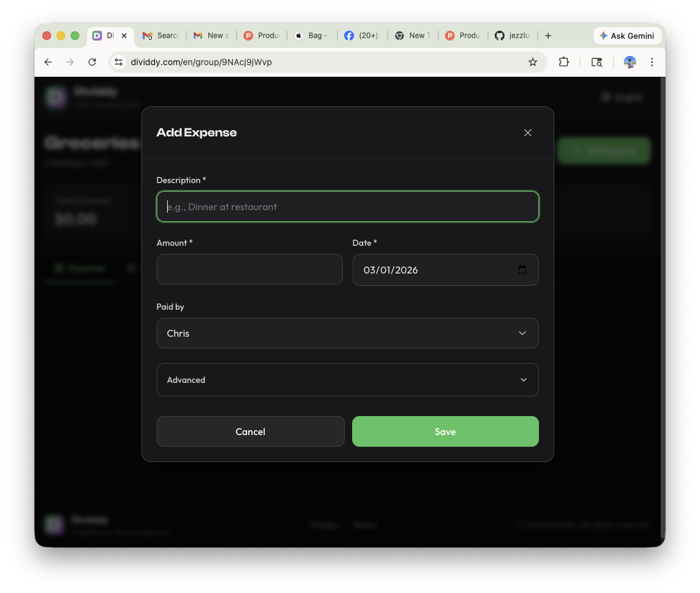This screenshot has width=700, height=593.
Task: Click the Dividdy logo in the page header
Action: [x=55, y=97]
